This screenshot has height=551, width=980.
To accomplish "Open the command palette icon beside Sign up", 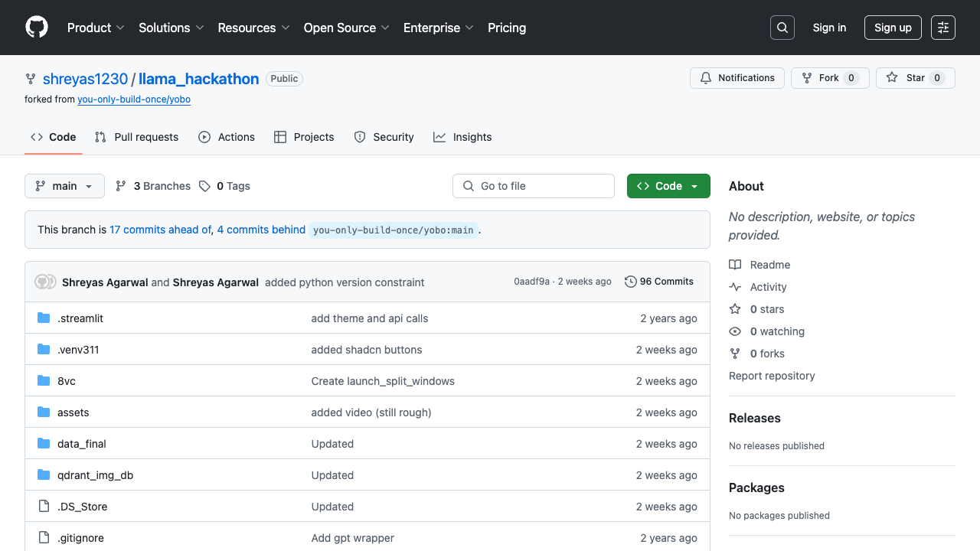I will (x=943, y=28).
